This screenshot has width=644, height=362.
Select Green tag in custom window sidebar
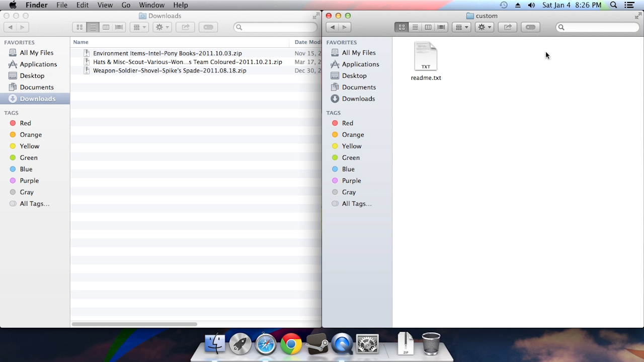coord(351,158)
